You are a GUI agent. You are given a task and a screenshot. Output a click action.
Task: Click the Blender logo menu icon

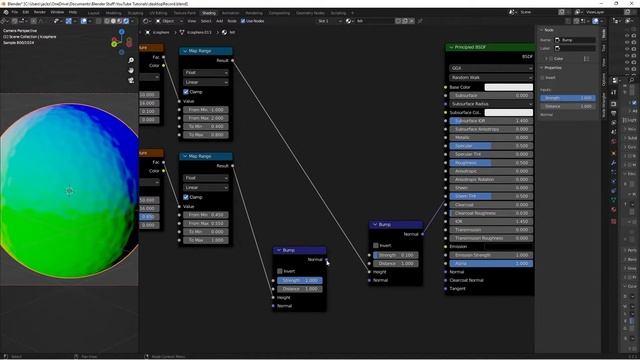(6, 12)
